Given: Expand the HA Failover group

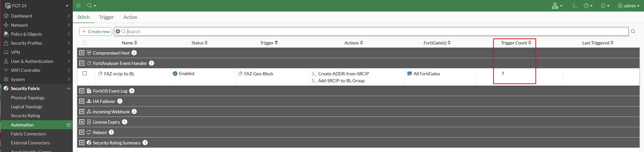Looking at the screenshot, I should (82, 101).
